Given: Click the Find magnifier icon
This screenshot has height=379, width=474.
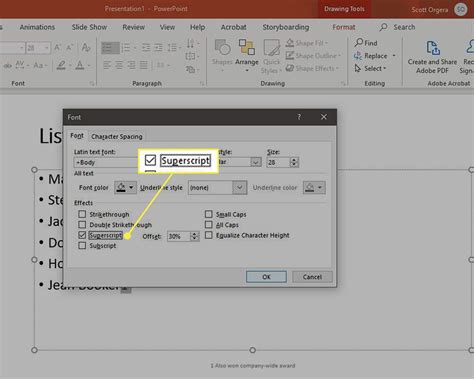Looking at the screenshot, I should 359,43.
